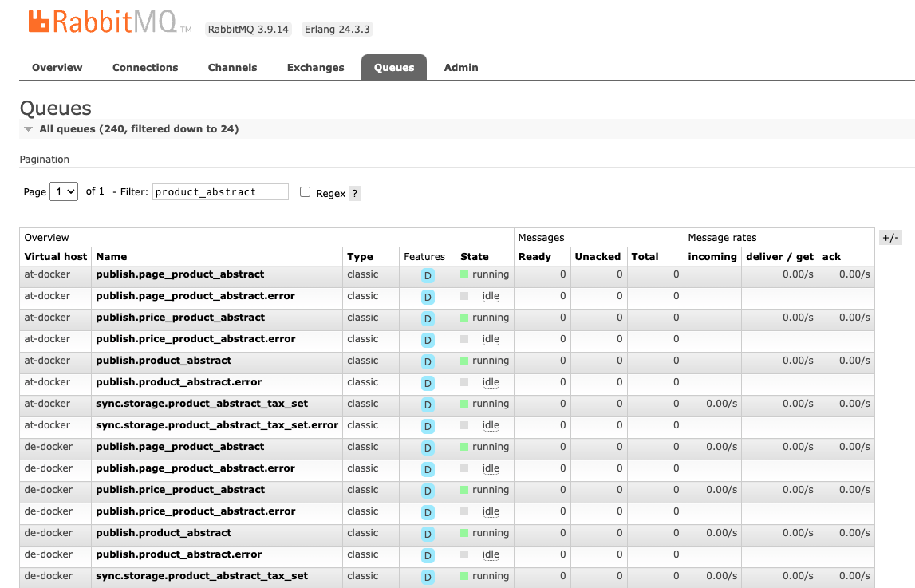Toggle table columns with the +/- button
This screenshot has width=915, height=588.
(890, 238)
